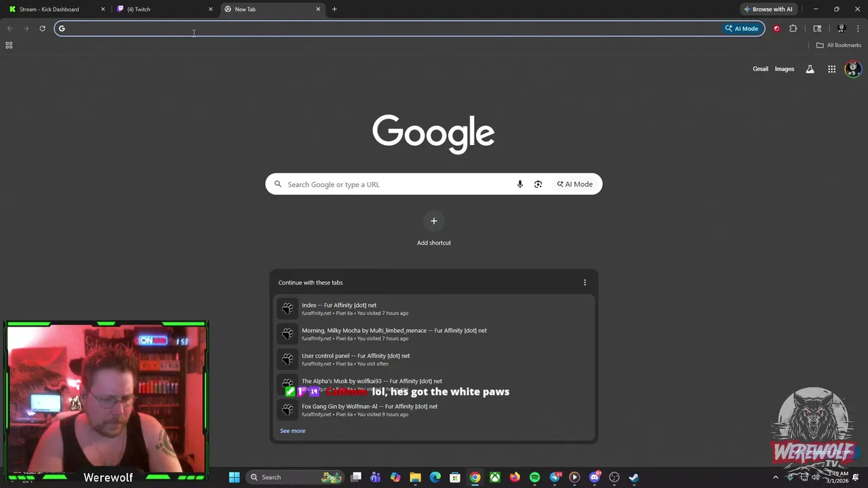Click the red extension icon in toolbar
The width and height of the screenshot is (868, 488).
pos(776,28)
